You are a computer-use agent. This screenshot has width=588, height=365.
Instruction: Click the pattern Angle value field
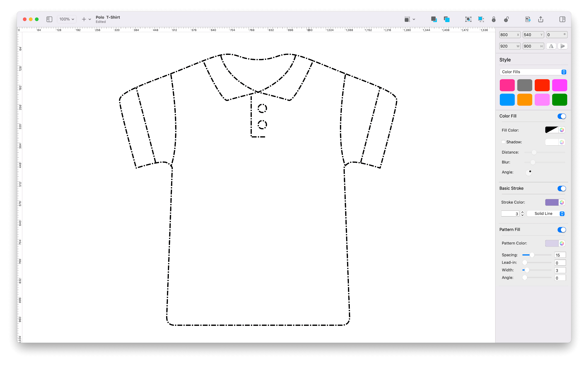click(x=560, y=278)
